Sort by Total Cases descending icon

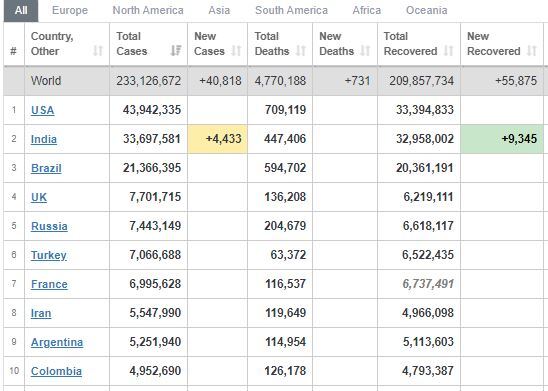(176, 51)
